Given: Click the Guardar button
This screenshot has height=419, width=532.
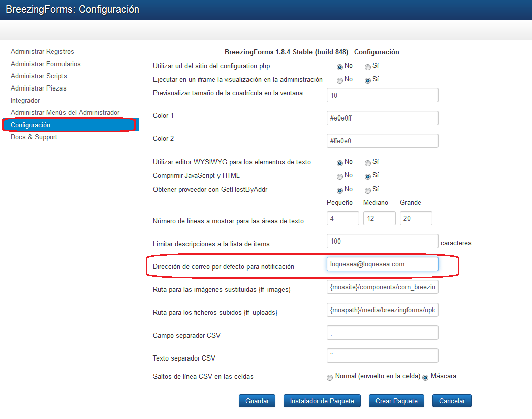Looking at the screenshot, I should 257,401.
